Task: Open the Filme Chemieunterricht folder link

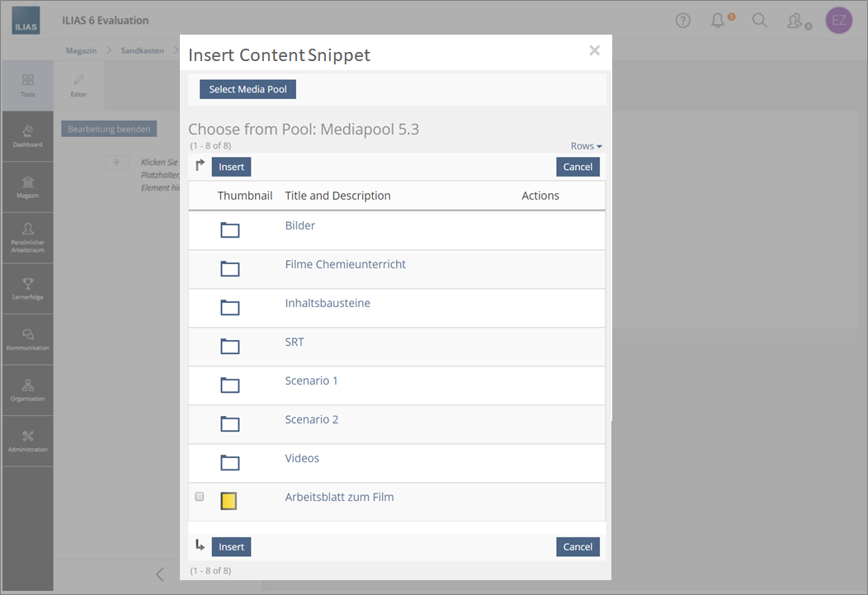Action: 345,264
